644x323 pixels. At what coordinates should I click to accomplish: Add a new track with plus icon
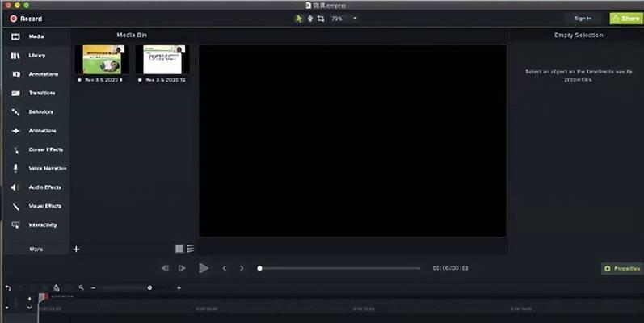point(29,299)
